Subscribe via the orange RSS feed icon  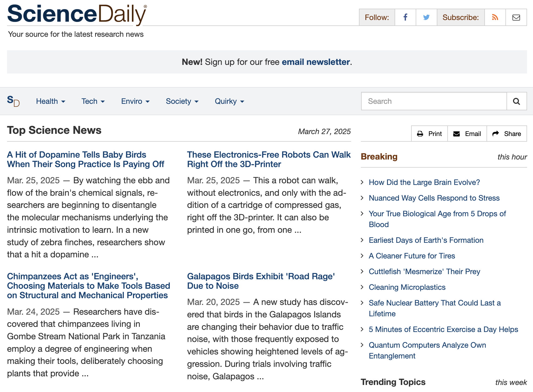pyautogui.click(x=495, y=17)
